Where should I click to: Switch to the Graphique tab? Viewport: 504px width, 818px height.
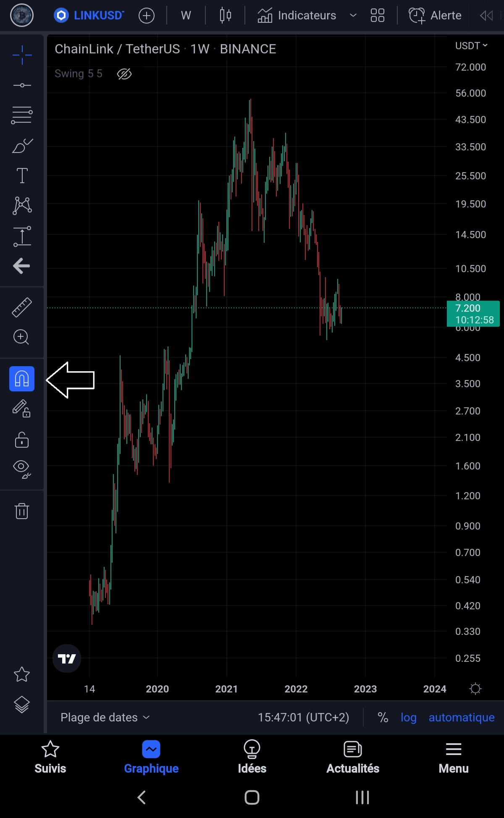pos(151,758)
